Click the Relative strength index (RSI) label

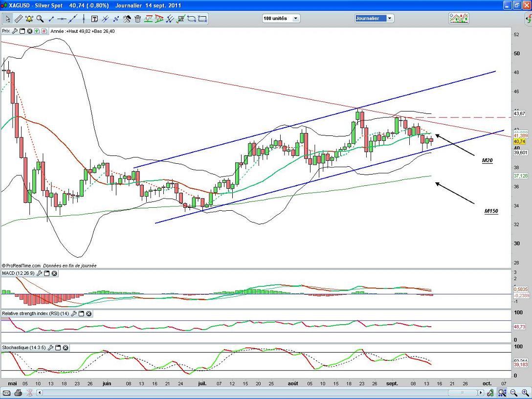[36, 314]
